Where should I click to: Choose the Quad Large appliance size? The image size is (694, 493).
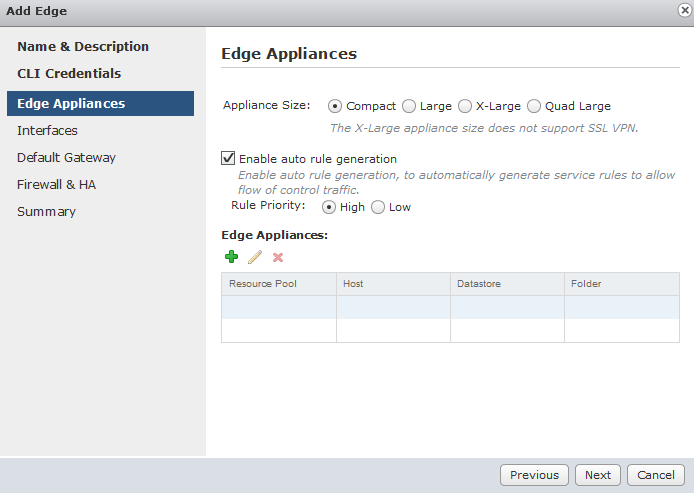pyautogui.click(x=534, y=106)
